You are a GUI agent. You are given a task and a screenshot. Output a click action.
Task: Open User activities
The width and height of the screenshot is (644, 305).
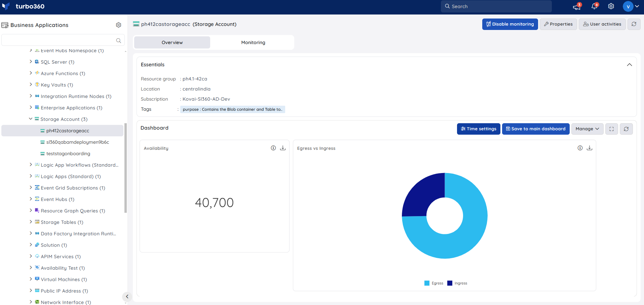click(x=602, y=24)
